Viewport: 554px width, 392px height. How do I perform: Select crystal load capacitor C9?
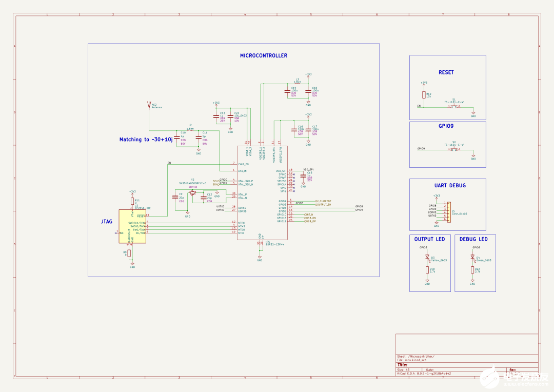tap(175, 197)
